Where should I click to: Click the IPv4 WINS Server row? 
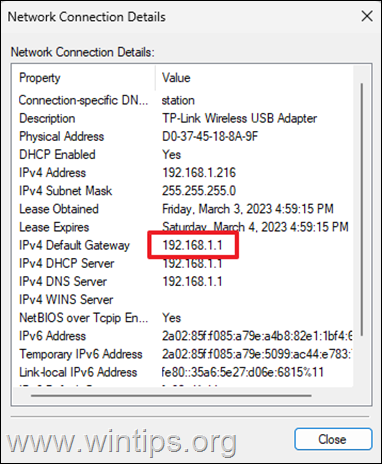182,300
